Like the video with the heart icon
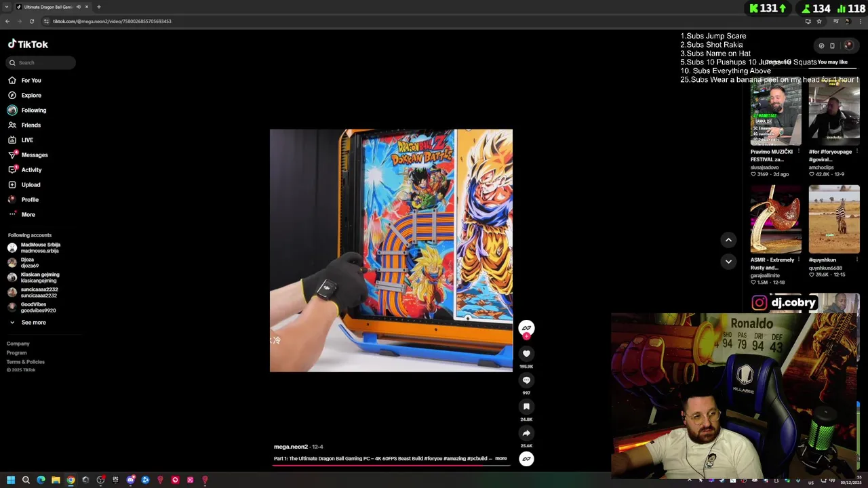This screenshot has height=488, width=868. pos(526,354)
